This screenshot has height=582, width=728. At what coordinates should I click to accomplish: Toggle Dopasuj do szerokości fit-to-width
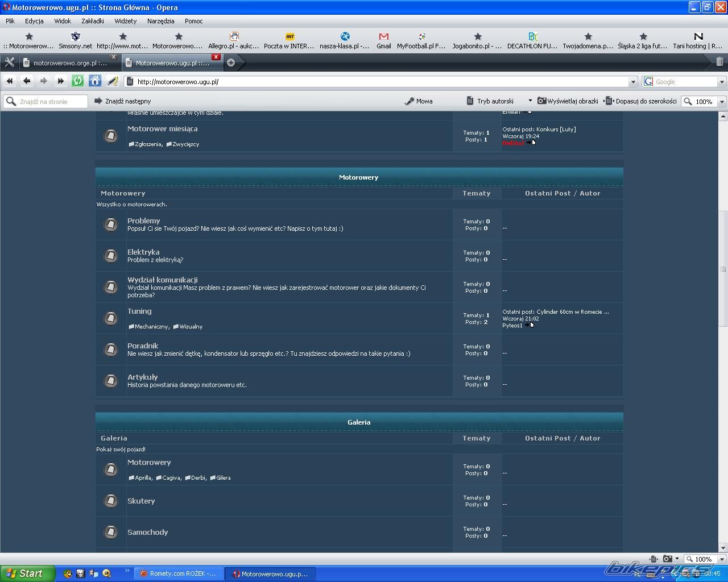(641, 101)
